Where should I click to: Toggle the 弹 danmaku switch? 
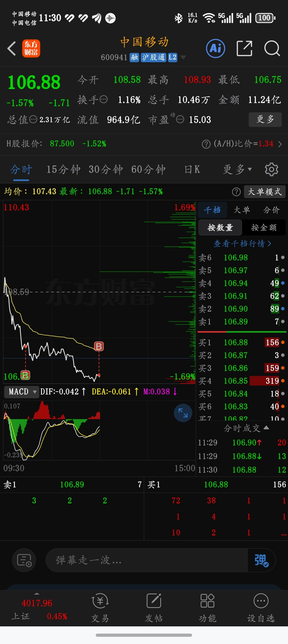tap(261, 560)
